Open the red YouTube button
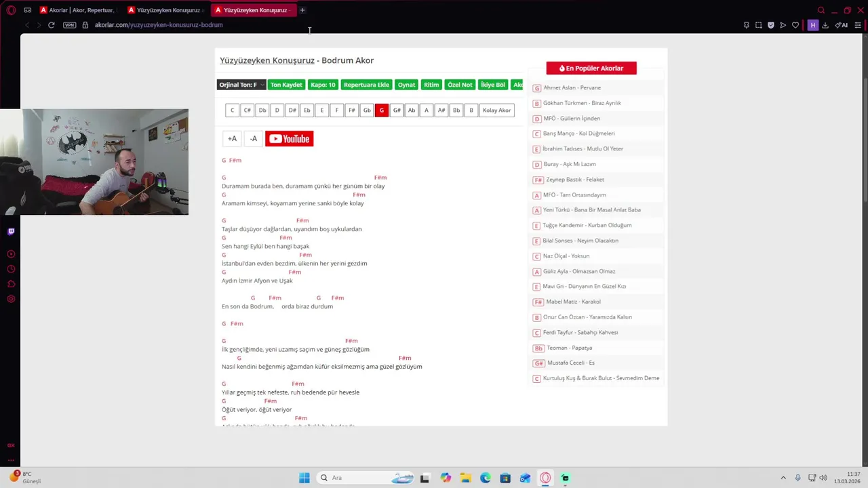This screenshot has width=868, height=488. [x=290, y=139]
